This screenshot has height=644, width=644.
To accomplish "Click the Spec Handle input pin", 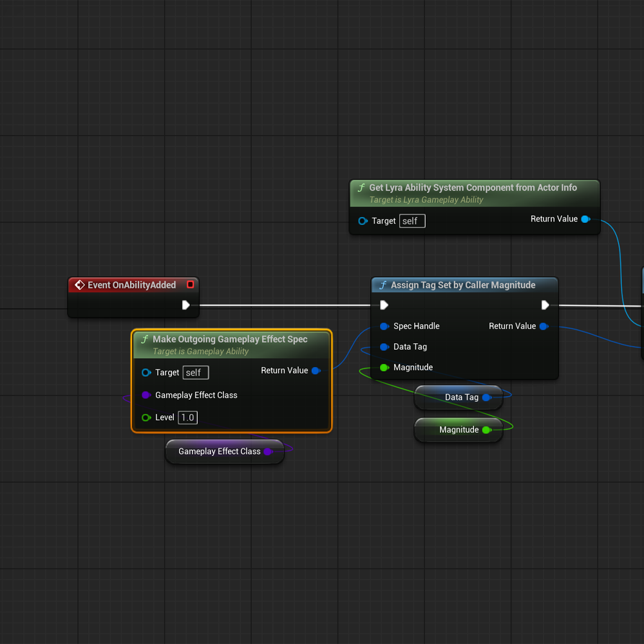I will point(383,326).
